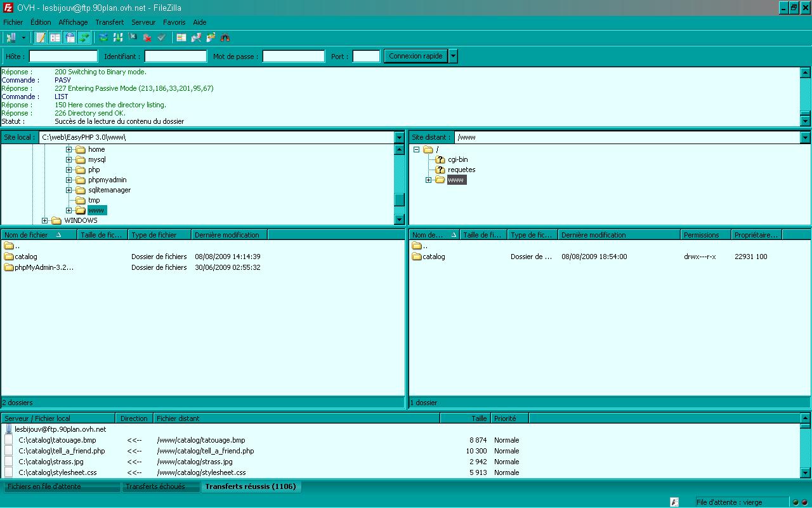
Task: Switch to Transferts échoués tab
Action: [x=159, y=486]
